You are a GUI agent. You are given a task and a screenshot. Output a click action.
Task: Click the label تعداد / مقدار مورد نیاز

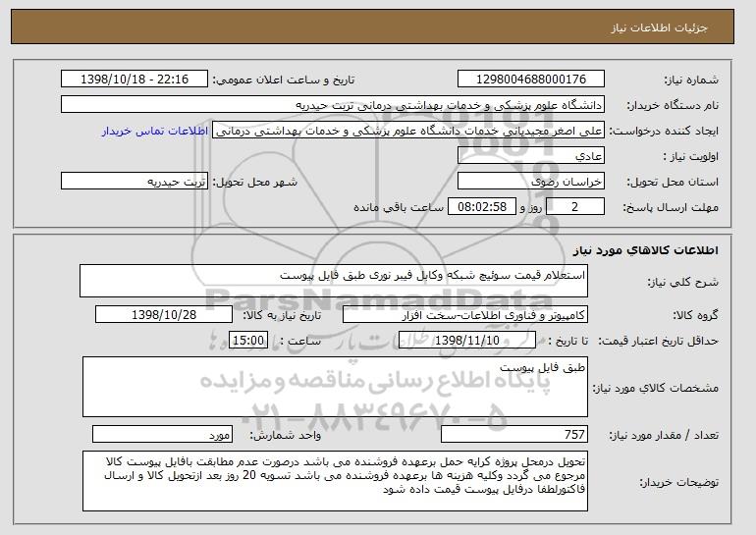coord(664,435)
